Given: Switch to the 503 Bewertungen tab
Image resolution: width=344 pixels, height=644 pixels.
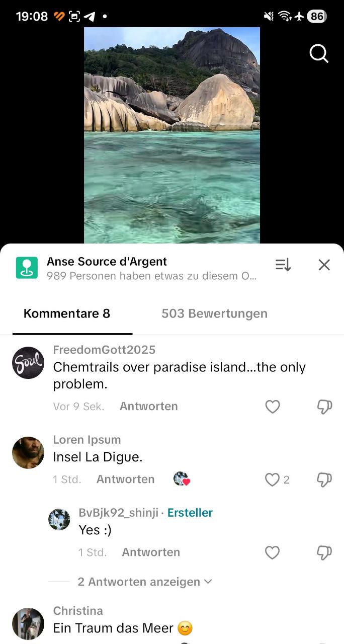Looking at the screenshot, I should 214,313.
